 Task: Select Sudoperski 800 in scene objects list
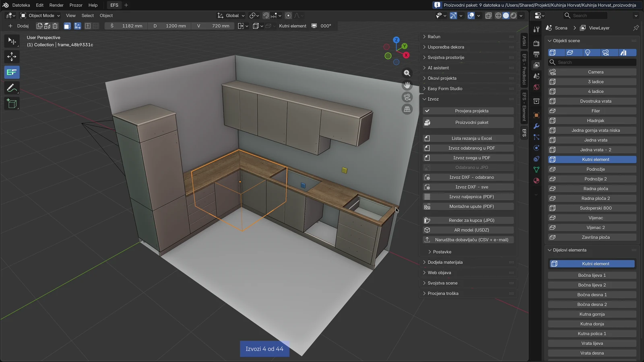pos(592,208)
